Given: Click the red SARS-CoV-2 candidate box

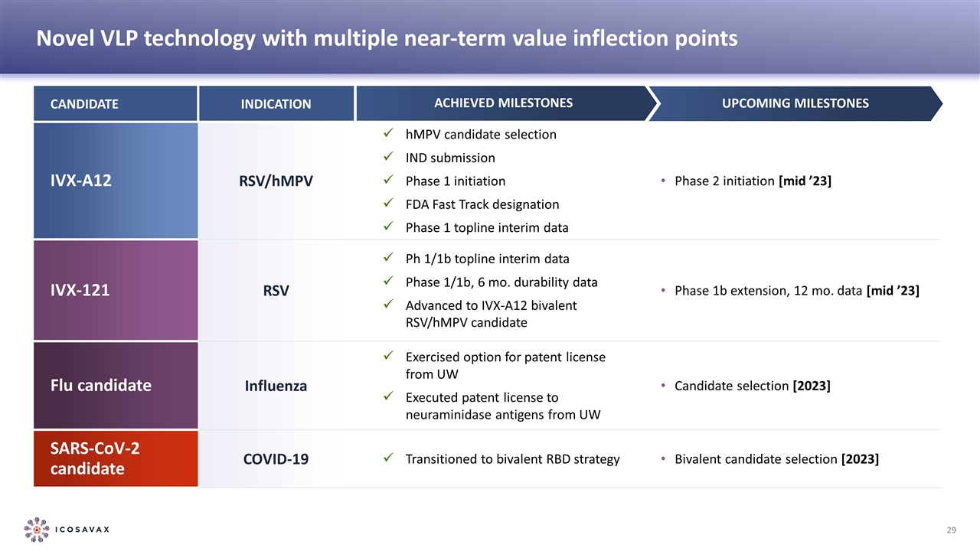Looking at the screenshot, I should [116, 458].
